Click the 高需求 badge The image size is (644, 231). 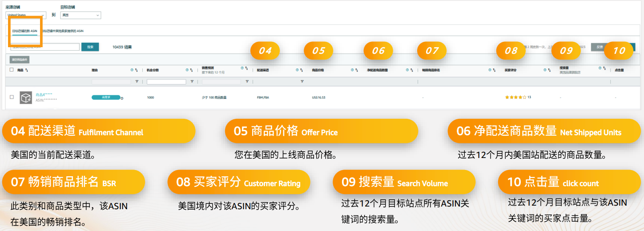pyautogui.click(x=105, y=97)
